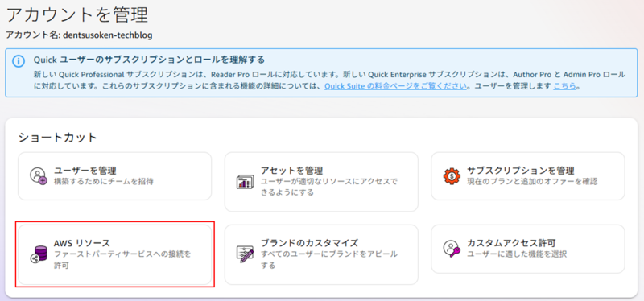Image resolution: width=644 pixels, height=301 pixels.
Task: Open the AWS リソース shortcut card
Action: 114,254
